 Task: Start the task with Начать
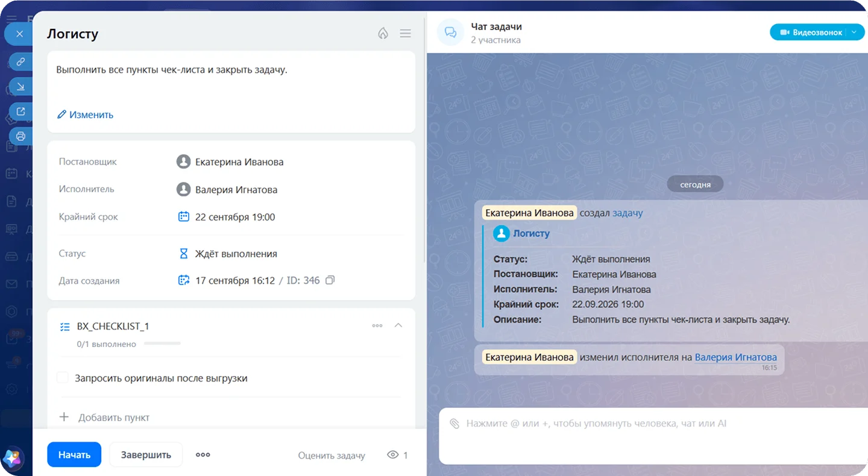pos(74,455)
